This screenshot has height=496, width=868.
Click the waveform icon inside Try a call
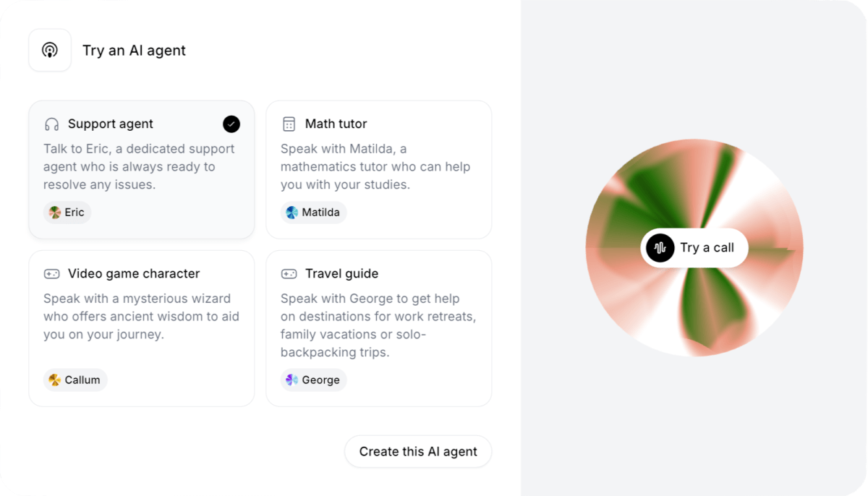658,247
